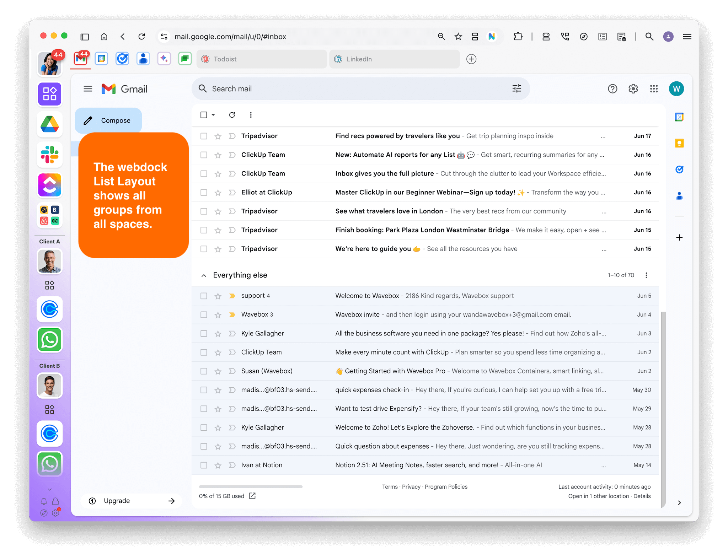
Task: Star the Tripadvisor Jun 17 email
Action: pyautogui.click(x=218, y=136)
